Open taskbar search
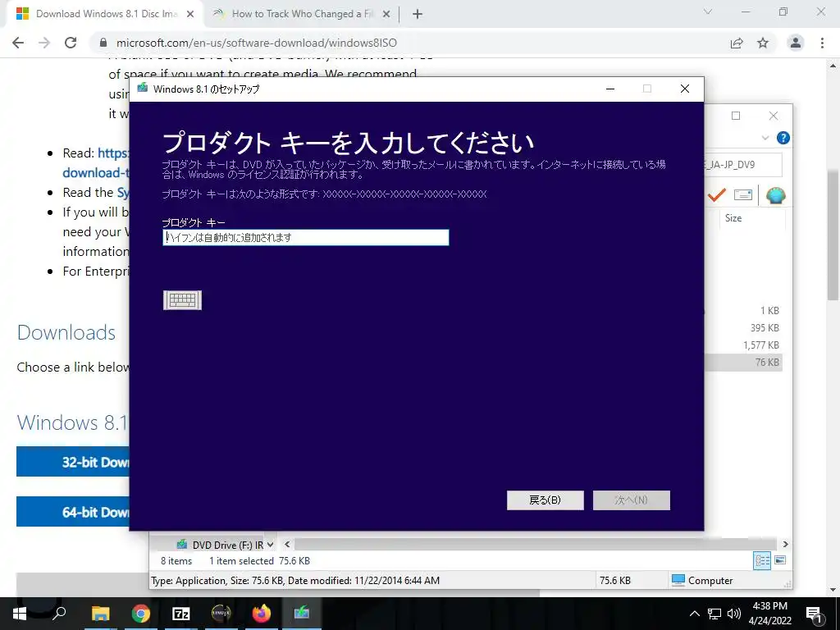The width and height of the screenshot is (840, 630). coord(59,614)
